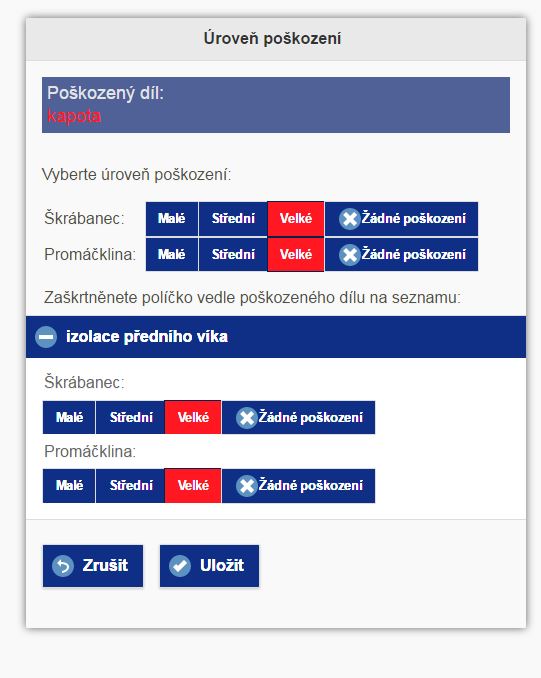Click the X icon in izolace Škrábanec row
This screenshot has width=541, height=678.
click(x=246, y=418)
